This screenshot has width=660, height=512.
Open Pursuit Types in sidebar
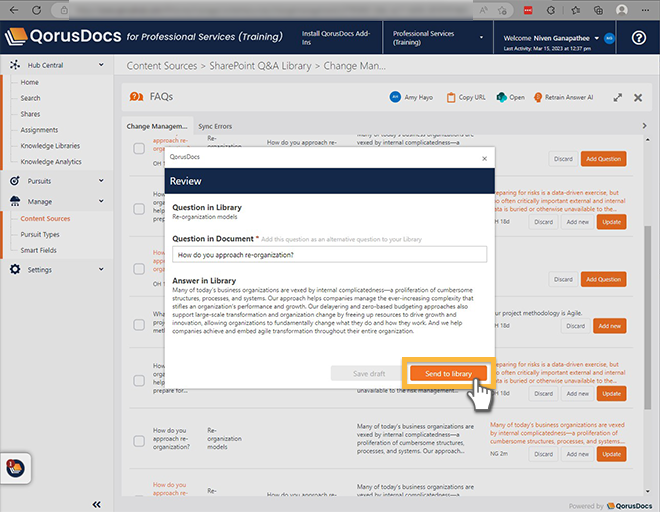point(40,235)
